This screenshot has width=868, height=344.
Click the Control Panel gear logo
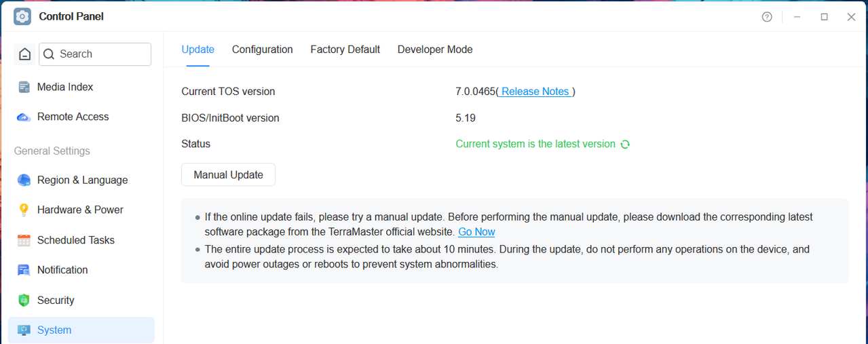point(22,16)
